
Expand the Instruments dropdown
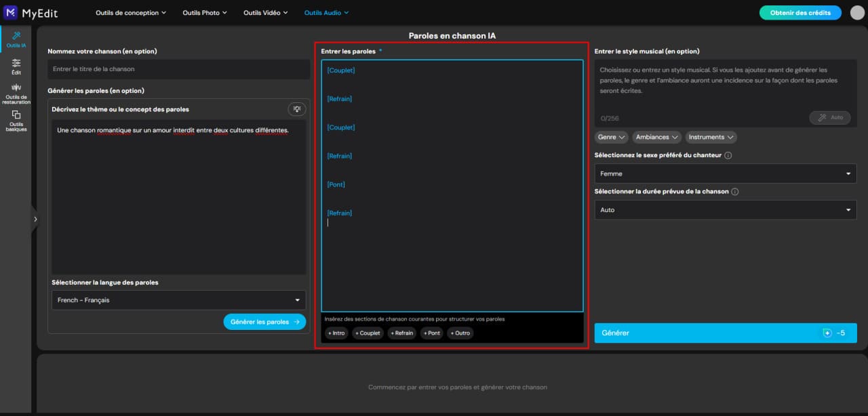[x=711, y=137]
